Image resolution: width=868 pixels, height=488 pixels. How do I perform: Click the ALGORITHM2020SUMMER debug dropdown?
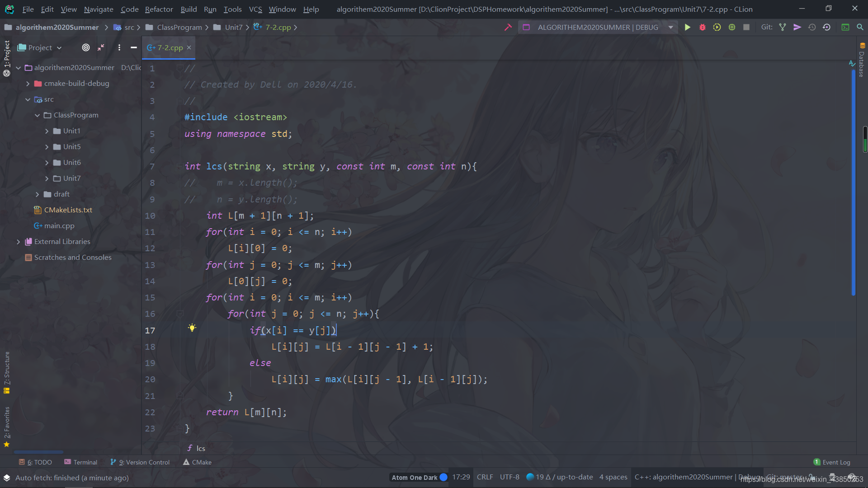(x=597, y=27)
